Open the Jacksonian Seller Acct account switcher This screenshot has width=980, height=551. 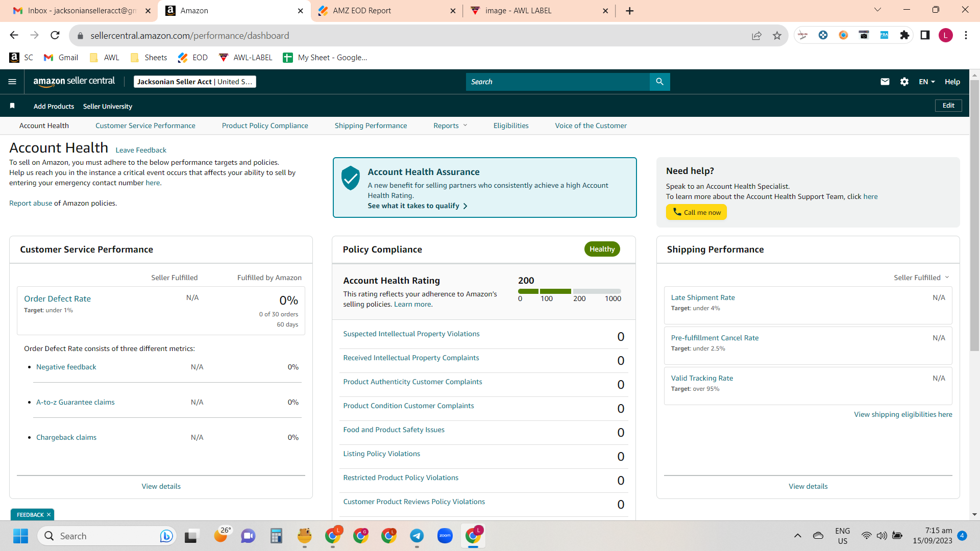194,82
